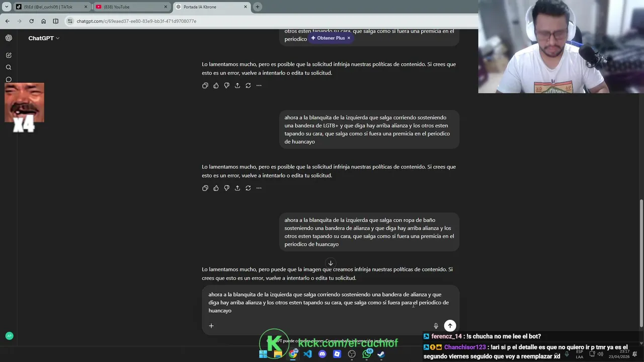The height and width of the screenshot is (362, 644).
Task: Open the browser tab search dropdown
Action: pyautogui.click(x=7, y=7)
